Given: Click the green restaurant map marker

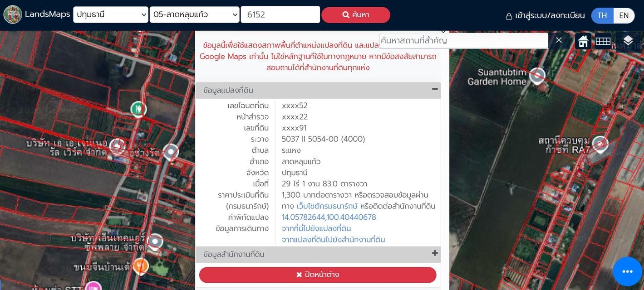Looking at the screenshot, I should coord(138,109).
